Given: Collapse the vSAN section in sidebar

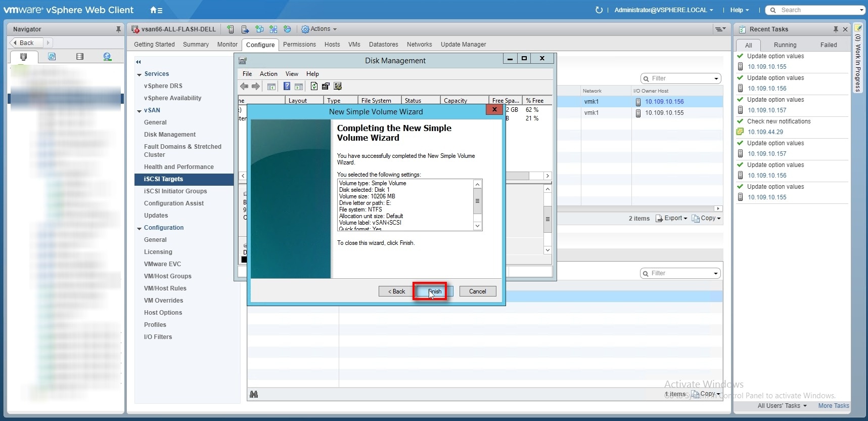Looking at the screenshot, I should coord(139,111).
